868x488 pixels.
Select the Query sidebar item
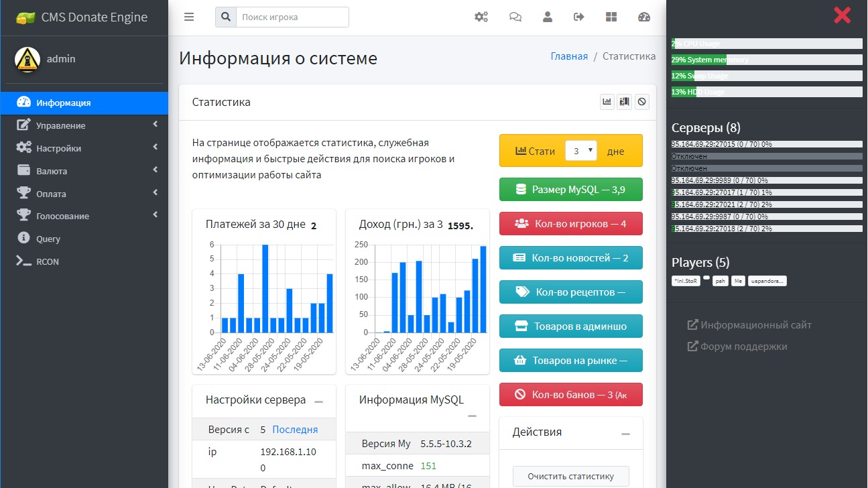tap(48, 239)
